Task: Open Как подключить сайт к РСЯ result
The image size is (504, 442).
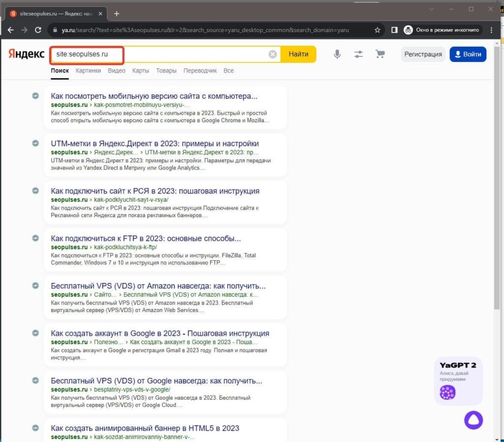Action: pyautogui.click(x=155, y=191)
